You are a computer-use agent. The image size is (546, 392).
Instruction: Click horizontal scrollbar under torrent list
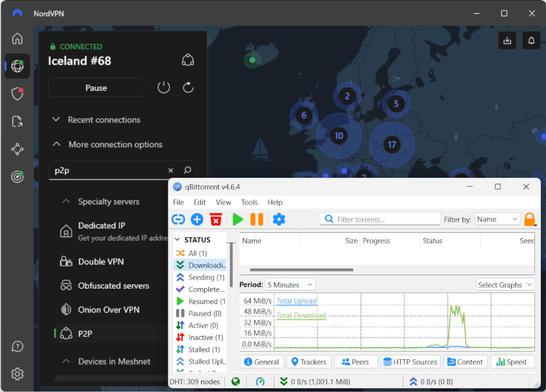(301, 269)
